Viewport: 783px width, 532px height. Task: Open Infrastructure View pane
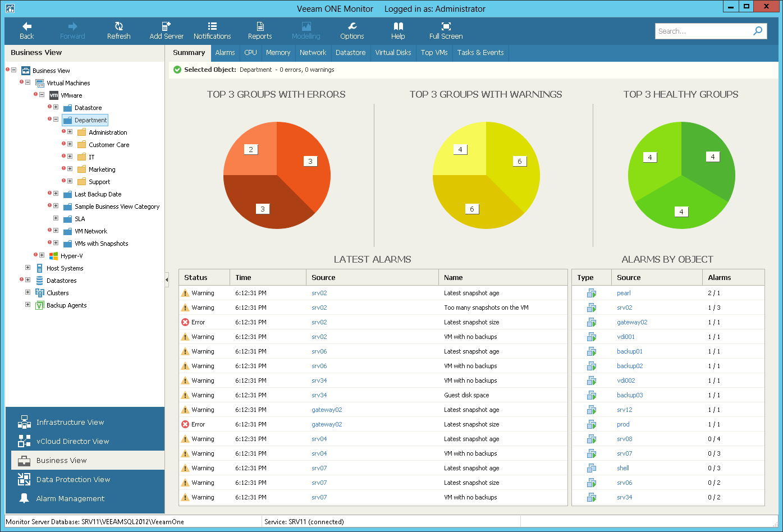pyautogui.click(x=85, y=422)
